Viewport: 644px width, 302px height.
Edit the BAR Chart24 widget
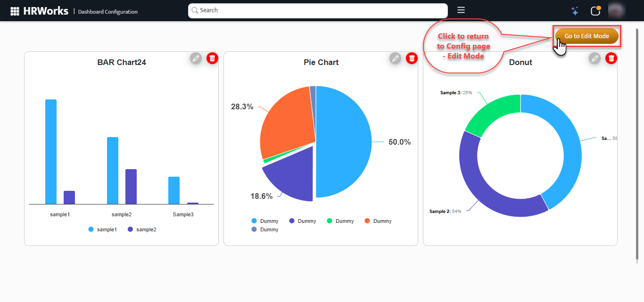coord(196,58)
